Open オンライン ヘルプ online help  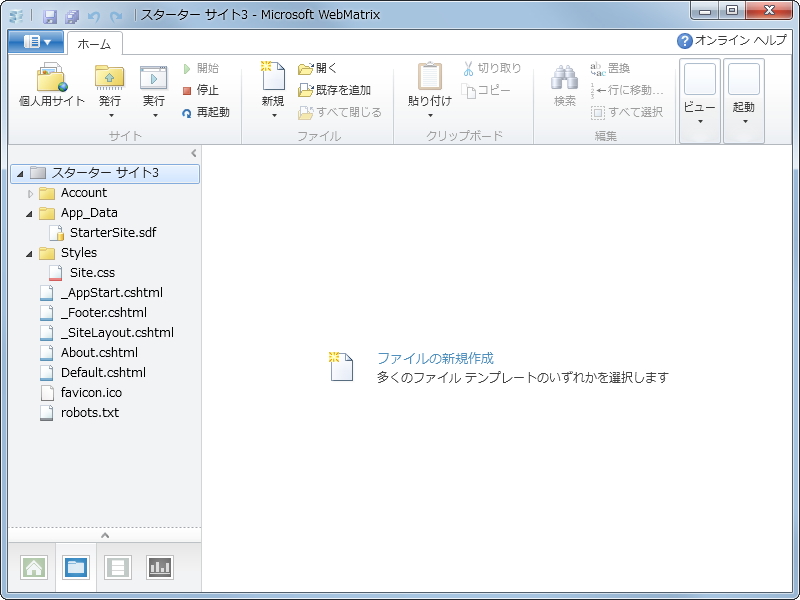(x=732, y=40)
